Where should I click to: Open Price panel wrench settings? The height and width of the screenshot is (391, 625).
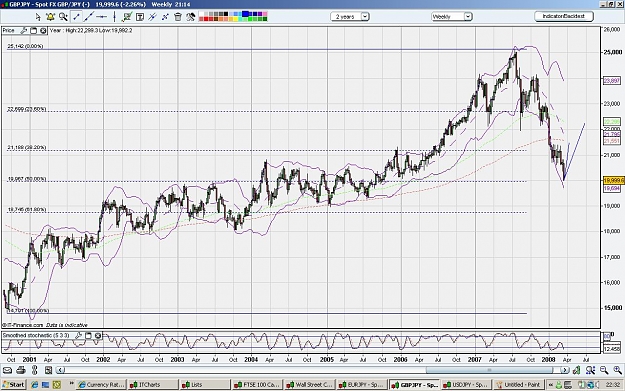tap(24, 30)
